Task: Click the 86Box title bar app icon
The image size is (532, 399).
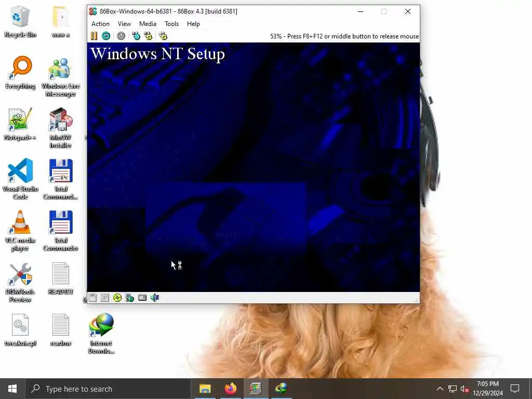Action: coord(92,11)
